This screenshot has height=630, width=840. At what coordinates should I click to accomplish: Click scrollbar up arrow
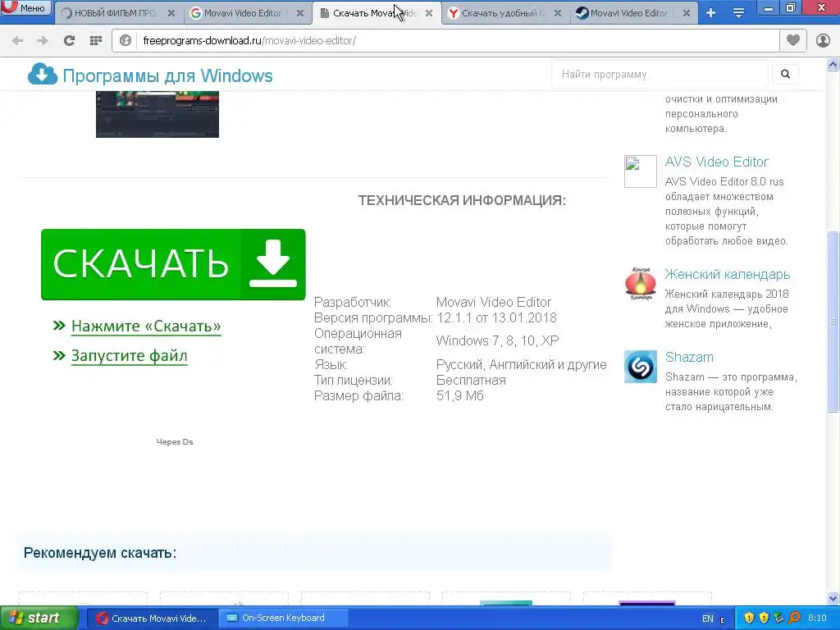[833, 65]
